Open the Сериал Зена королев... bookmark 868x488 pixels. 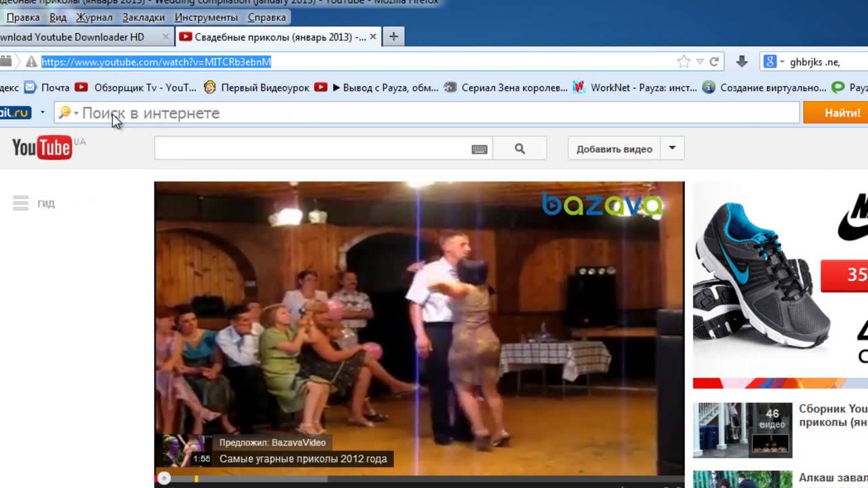506,87
